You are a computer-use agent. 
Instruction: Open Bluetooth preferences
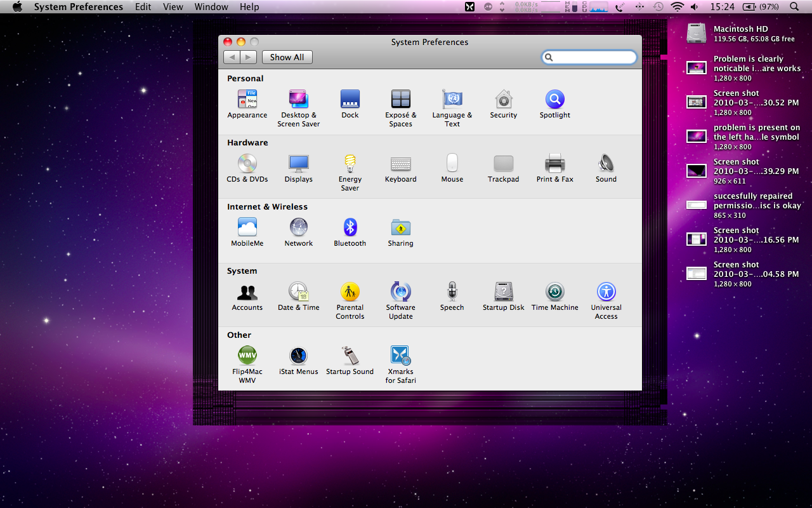tap(350, 232)
